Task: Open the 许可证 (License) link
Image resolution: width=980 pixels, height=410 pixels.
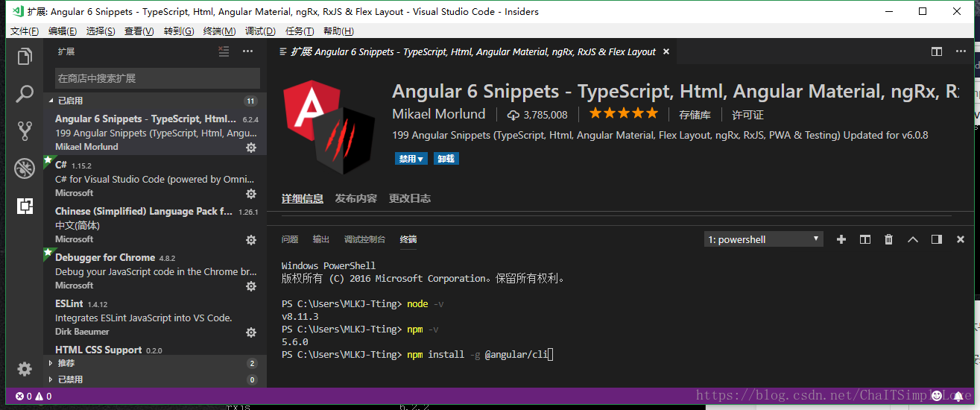Action: coord(747,115)
